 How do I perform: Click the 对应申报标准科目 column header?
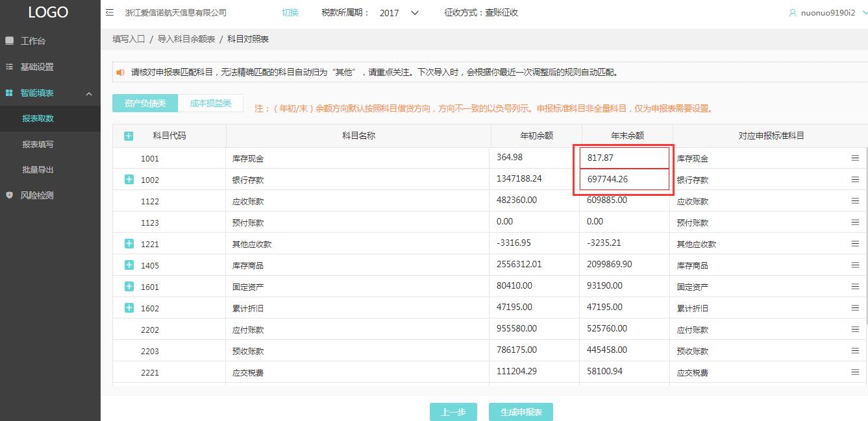click(x=771, y=136)
